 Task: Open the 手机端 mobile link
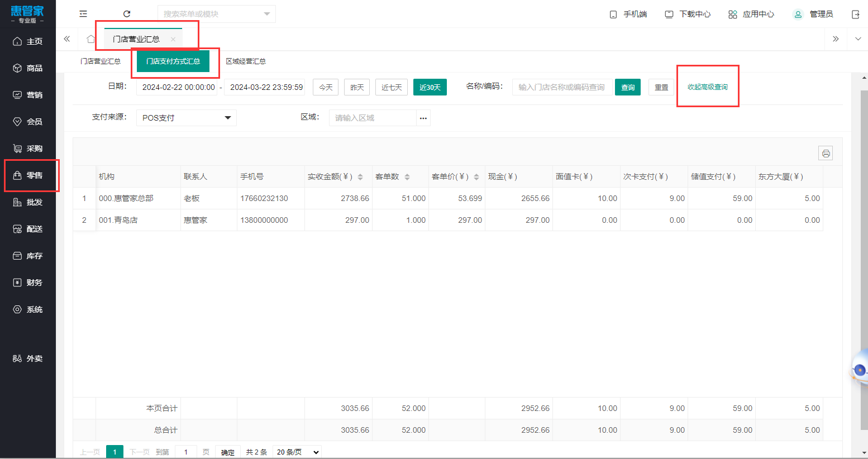tap(628, 14)
